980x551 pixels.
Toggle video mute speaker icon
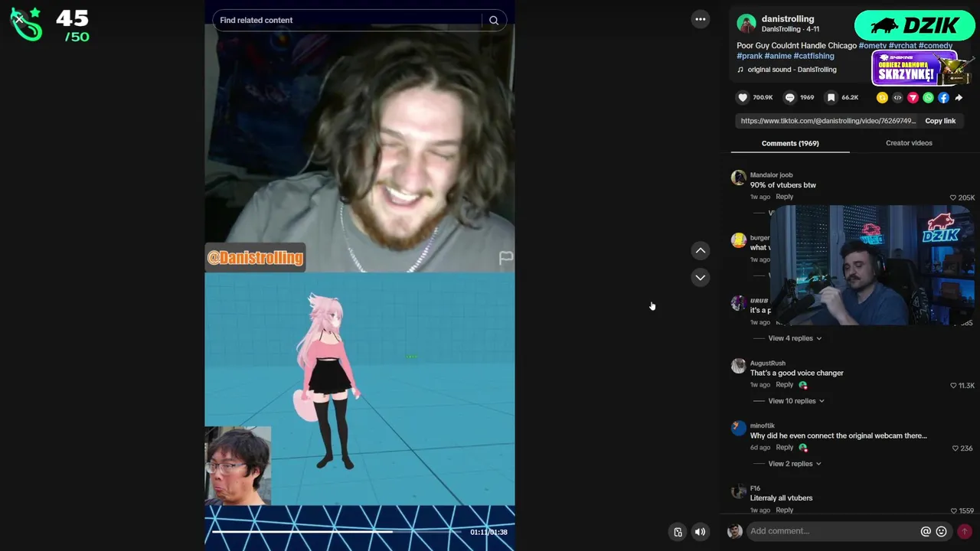(x=700, y=532)
